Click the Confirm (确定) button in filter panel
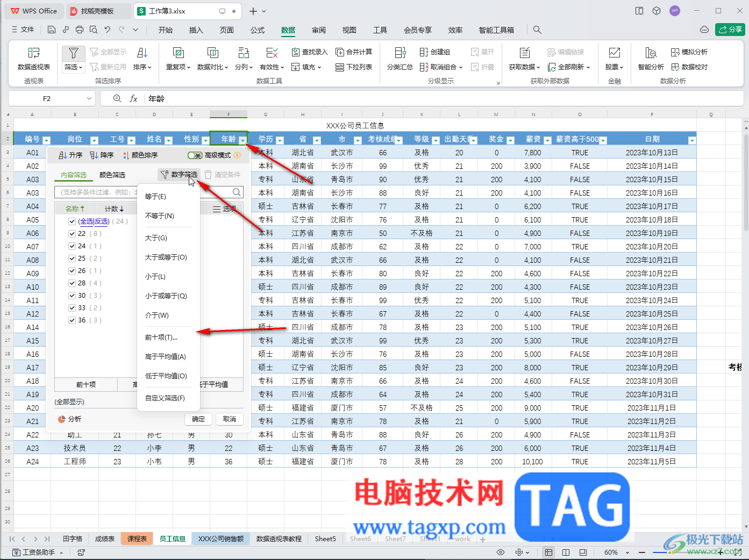This screenshot has height=560, width=749. (198, 419)
